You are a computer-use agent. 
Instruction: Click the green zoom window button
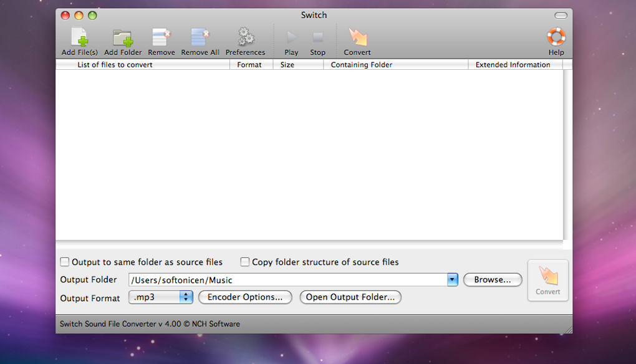pyautogui.click(x=92, y=16)
